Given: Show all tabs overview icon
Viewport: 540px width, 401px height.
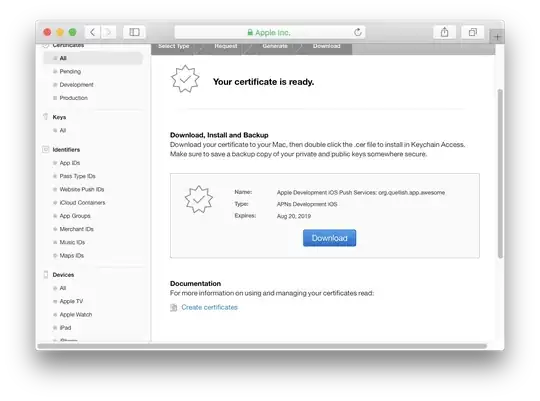Looking at the screenshot, I should pyautogui.click(x=473, y=32).
